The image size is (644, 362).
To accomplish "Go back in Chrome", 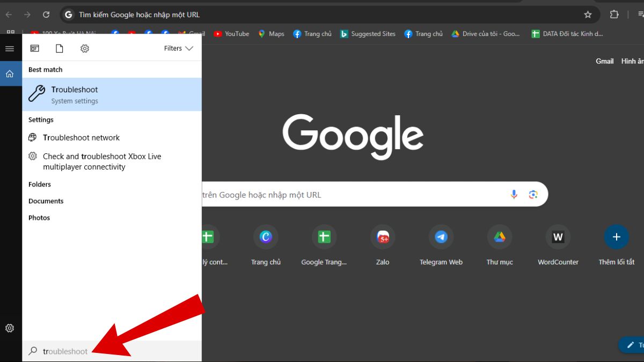I will click(9, 14).
